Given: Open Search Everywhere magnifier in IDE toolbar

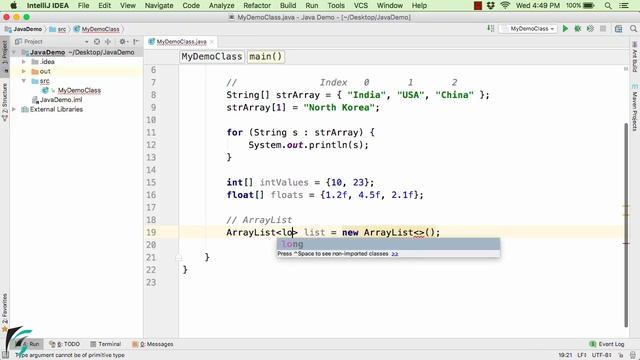Looking at the screenshot, I should point(633,29).
